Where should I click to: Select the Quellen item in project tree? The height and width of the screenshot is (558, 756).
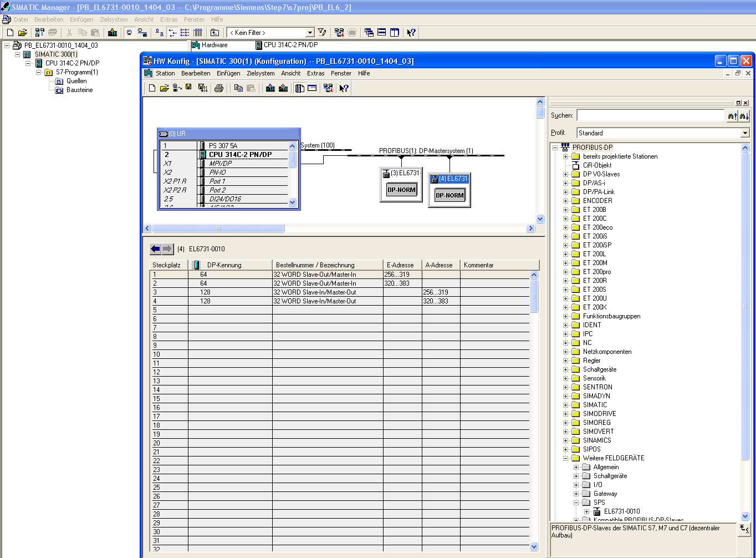point(76,81)
